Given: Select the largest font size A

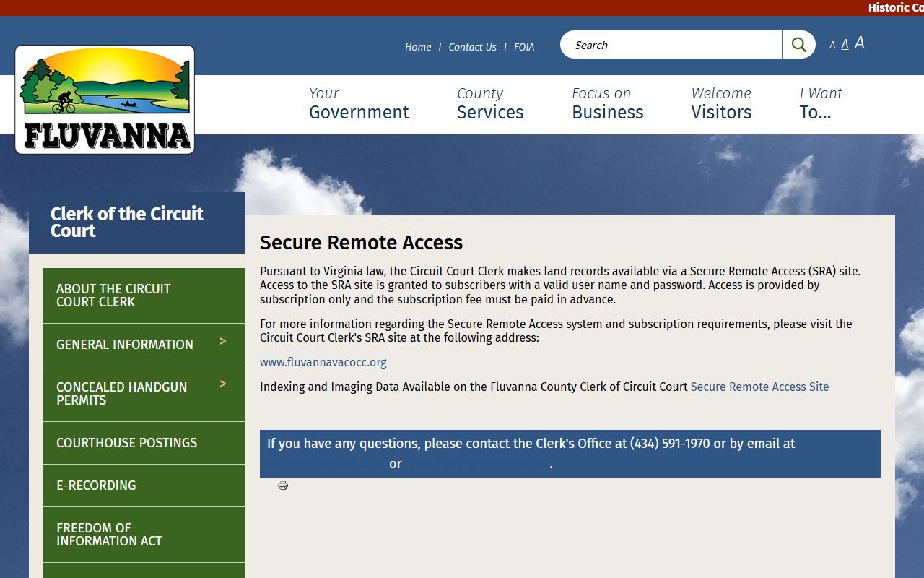Looking at the screenshot, I should point(860,43).
